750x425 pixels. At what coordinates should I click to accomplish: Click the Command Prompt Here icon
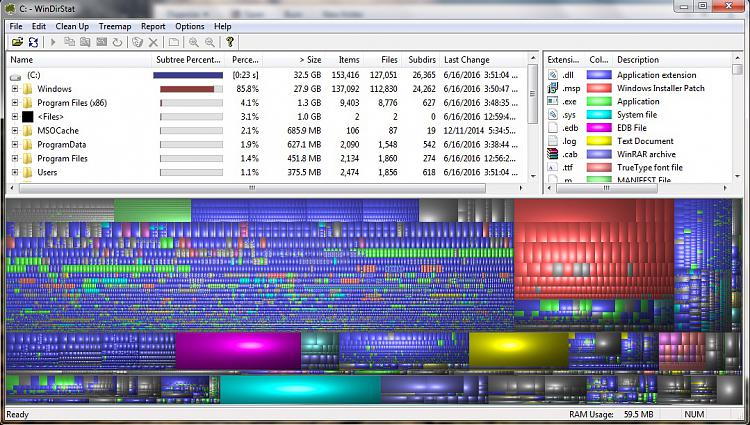(101, 42)
